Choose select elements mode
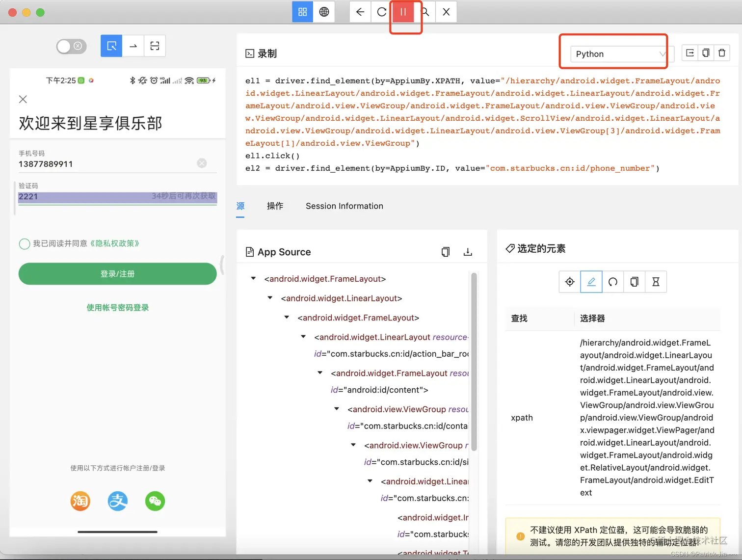Image resolution: width=742 pixels, height=560 pixels. [x=111, y=46]
